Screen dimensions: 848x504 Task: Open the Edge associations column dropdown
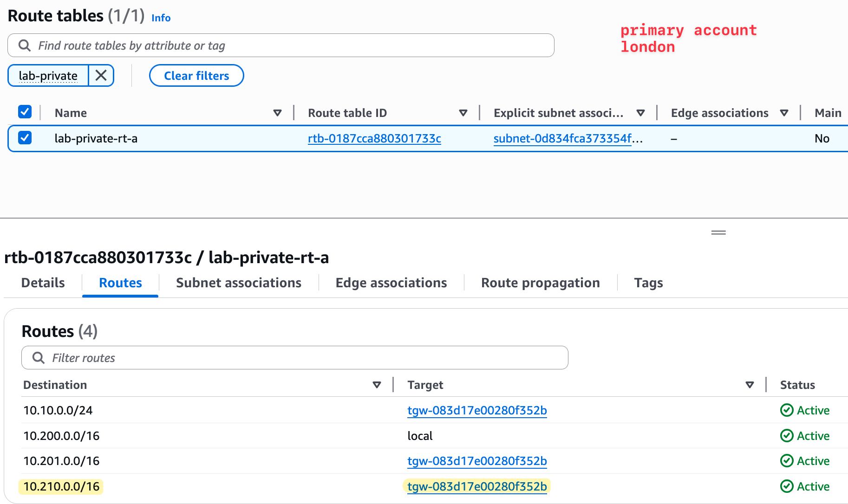[x=784, y=112]
